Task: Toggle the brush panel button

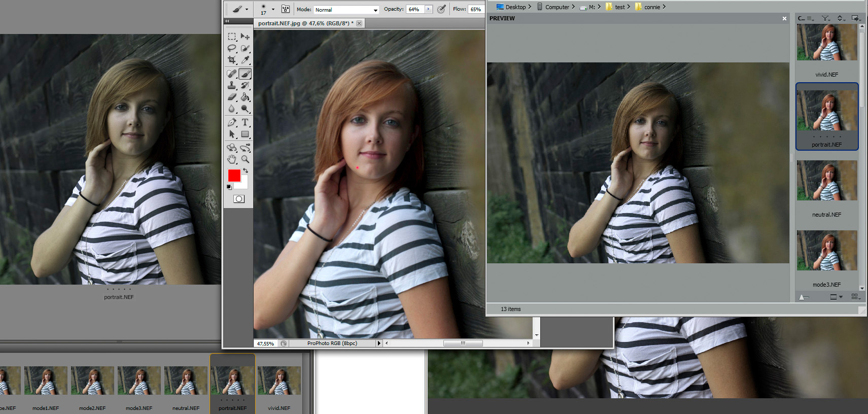Action: pyautogui.click(x=286, y=9)
